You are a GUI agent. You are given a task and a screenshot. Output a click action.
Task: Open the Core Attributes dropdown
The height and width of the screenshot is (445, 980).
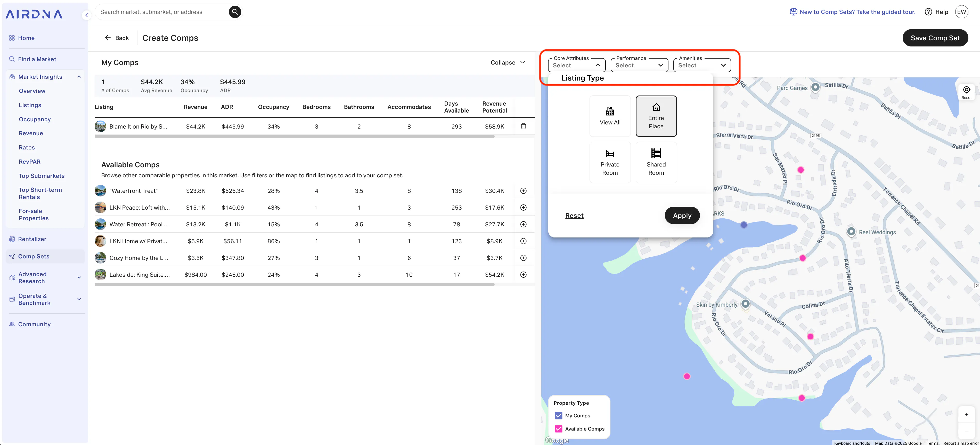point(576,65)
